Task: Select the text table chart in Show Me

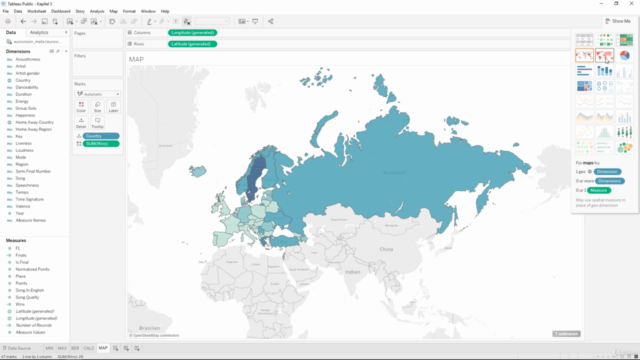Action: 584,40
